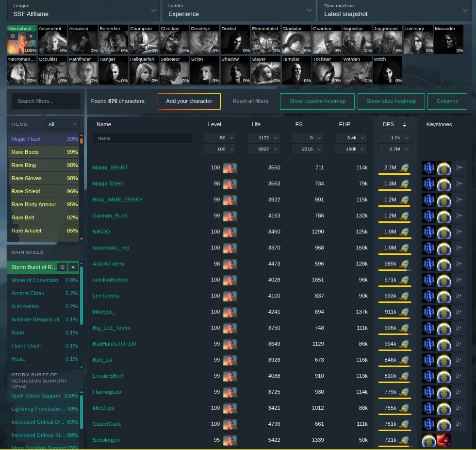Select the Berserker class portrait

tap(114, 39)
